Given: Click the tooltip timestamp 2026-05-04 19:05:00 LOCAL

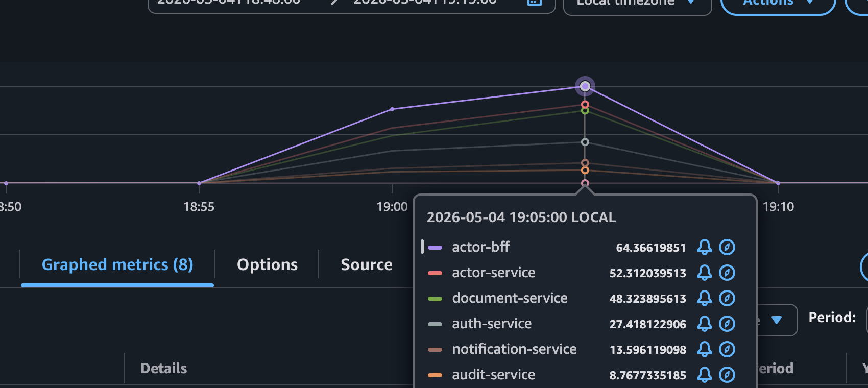Looking at the screenshot, I should pos(521,217).
